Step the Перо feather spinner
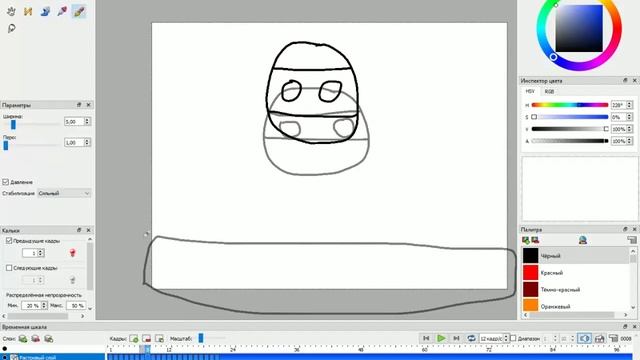This screenshot has height=360, width=640. 87,142
